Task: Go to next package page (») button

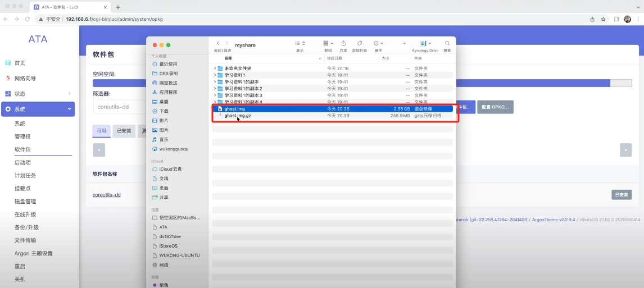Action: click(625, 150)
